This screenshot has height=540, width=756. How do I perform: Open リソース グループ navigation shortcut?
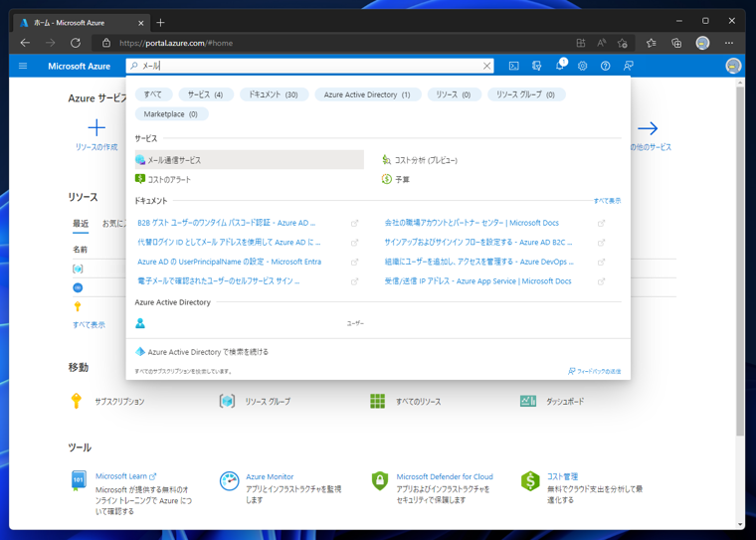point(255,401)
